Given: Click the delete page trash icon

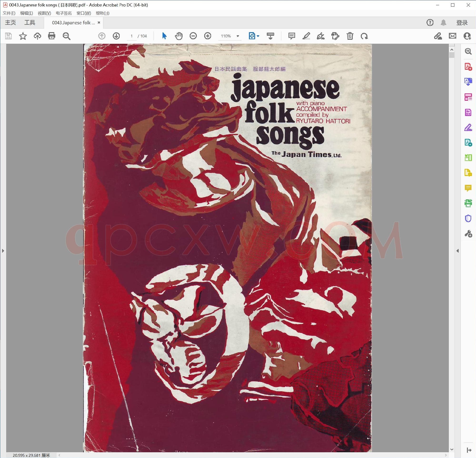Looking at the screenshot, I should click(350, 36).
